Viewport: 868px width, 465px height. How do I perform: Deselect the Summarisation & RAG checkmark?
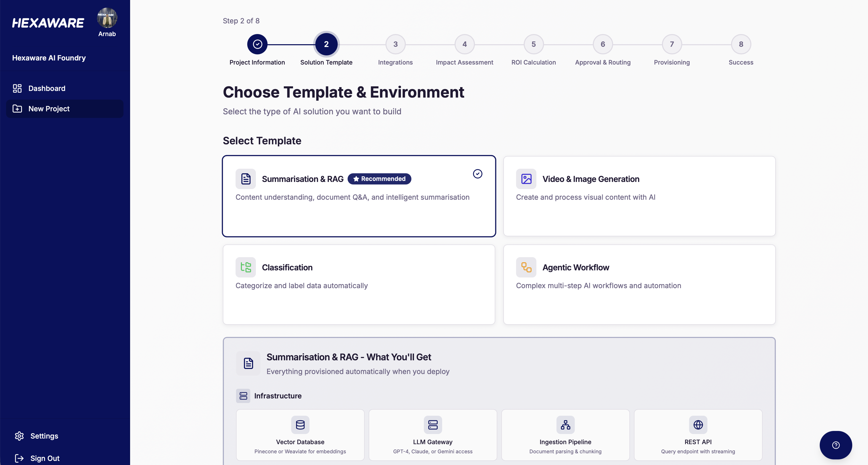pyautogui.click(x=477, y=174)
